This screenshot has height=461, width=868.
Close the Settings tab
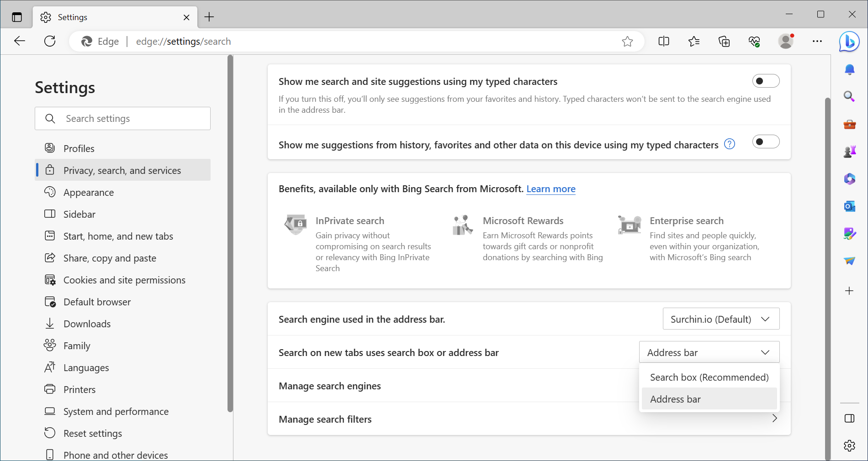[186, 17]
